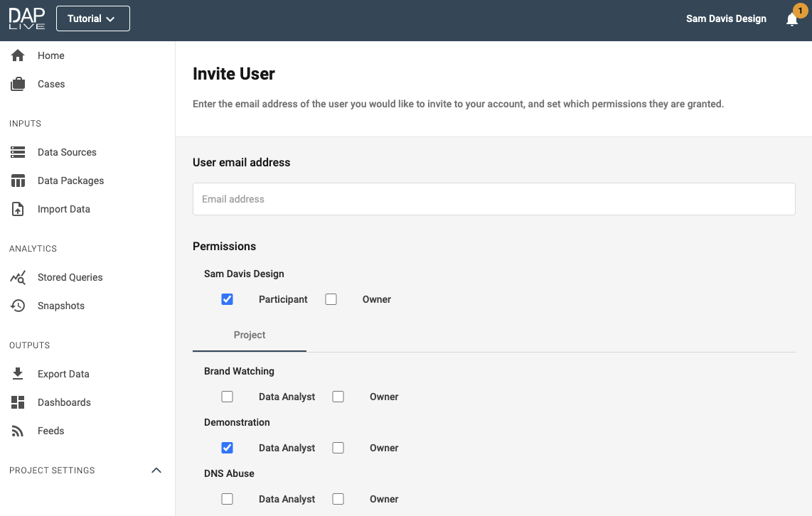Check DNS Abuse Data Analyst checkbox

point(227,499)
